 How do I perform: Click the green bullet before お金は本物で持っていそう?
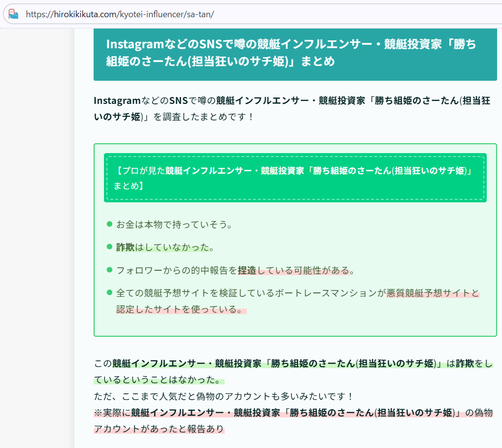(x=109, y=224)
